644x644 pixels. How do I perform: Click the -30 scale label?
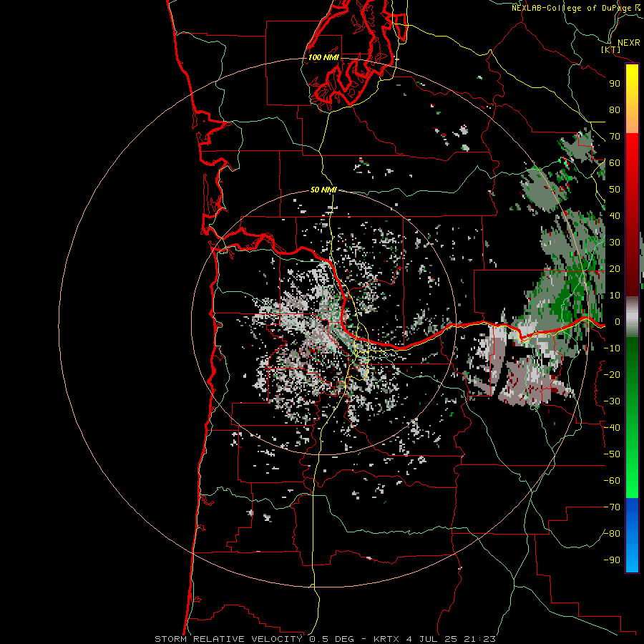(x=612, y=401)
